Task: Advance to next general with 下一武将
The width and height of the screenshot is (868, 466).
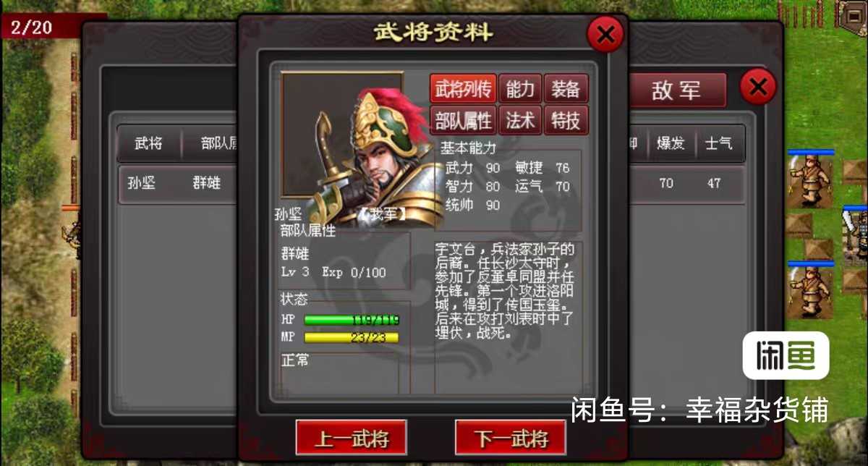Action: pos(511,438)
